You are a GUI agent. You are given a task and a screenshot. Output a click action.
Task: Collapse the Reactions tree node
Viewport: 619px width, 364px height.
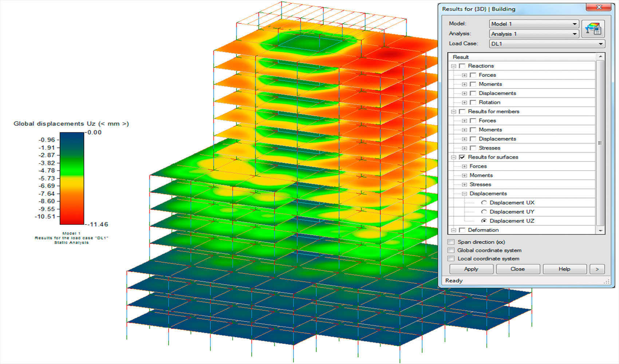click(x=454, y=66)
